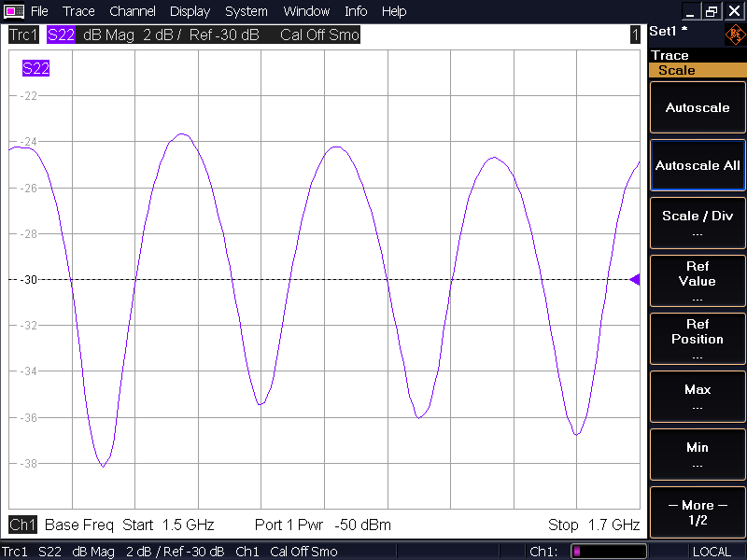Open the File menu
The height and width of the screenshot is (560, 747).
coord(39,11)
